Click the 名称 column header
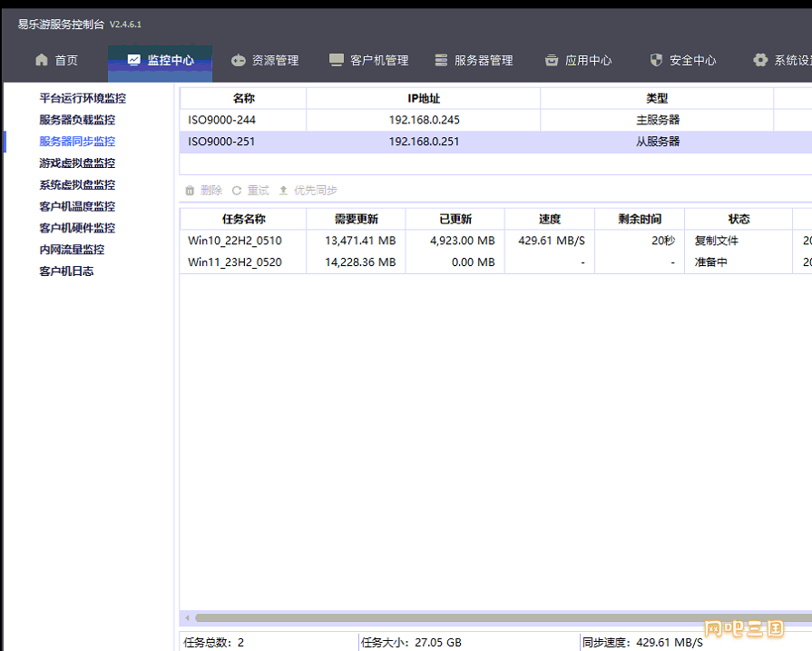Image resolution: width=812 pixels, height=651 pixels. point(243,98)
